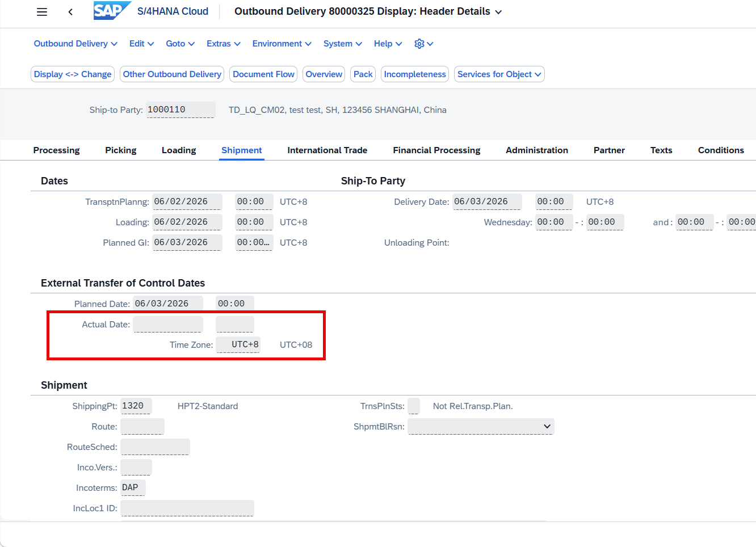This screenshot has height=547, width=756.
Task: Click Wednesday first start time field
Action: point(554,222)
